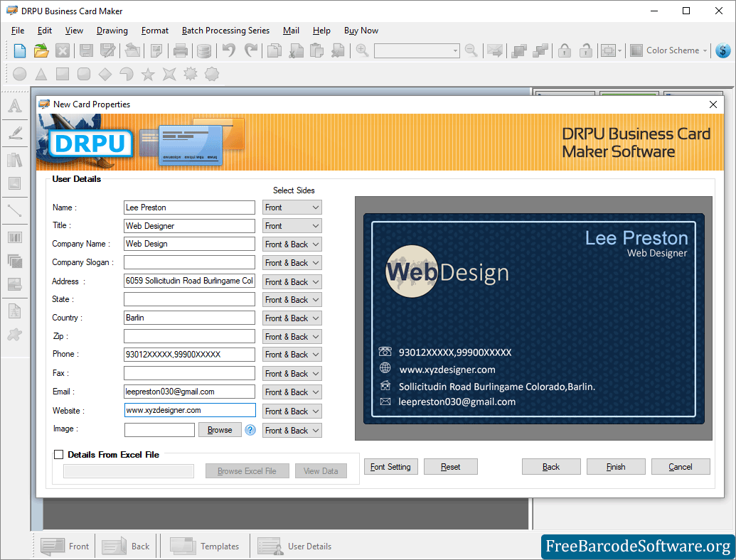736x560 pixels.
Task: Select the Line tool in left sidebar
Action: coord(15,210)
